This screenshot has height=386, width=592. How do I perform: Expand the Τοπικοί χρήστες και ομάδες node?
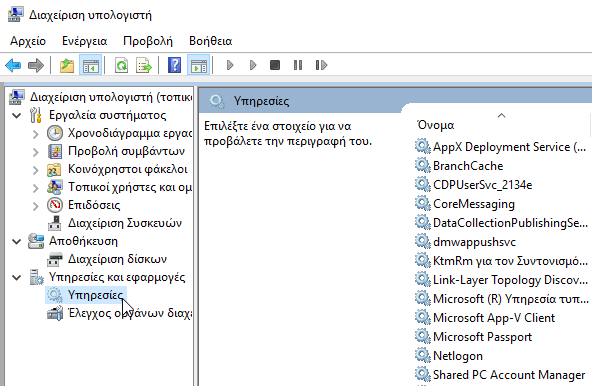[x=35, y=187]
